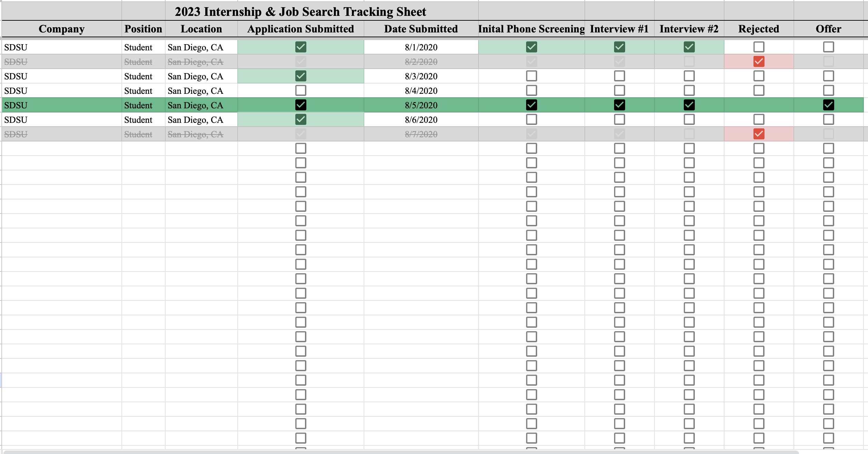The image size is (868, 454).
Task: Click the Company column header
Action: [x=61, y=29]
